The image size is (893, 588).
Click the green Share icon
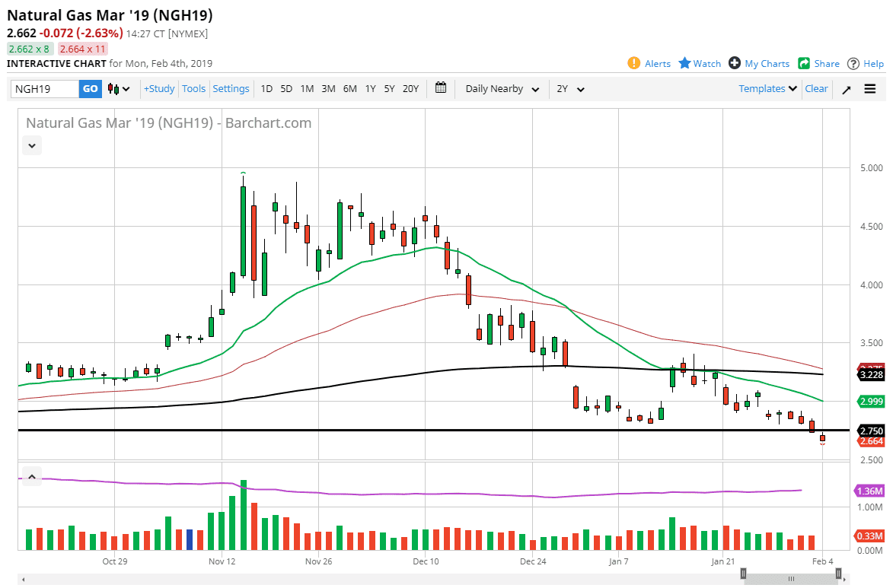803,63
